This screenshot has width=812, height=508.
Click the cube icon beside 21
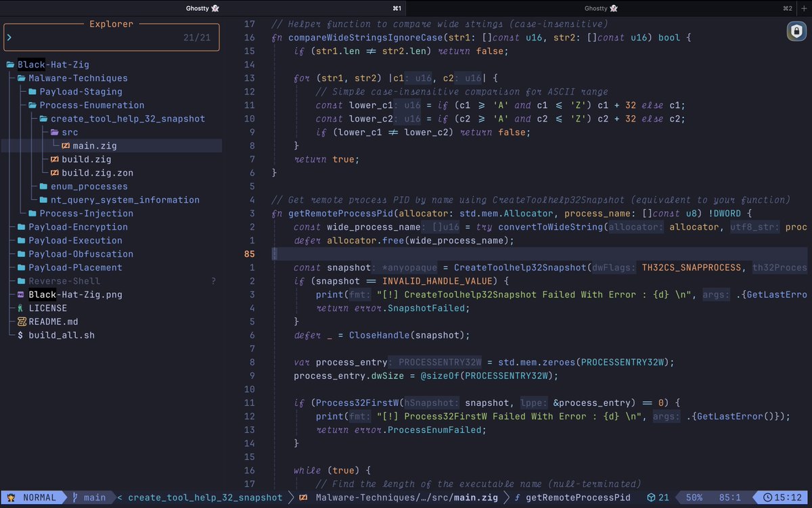[x=650, y=498]
